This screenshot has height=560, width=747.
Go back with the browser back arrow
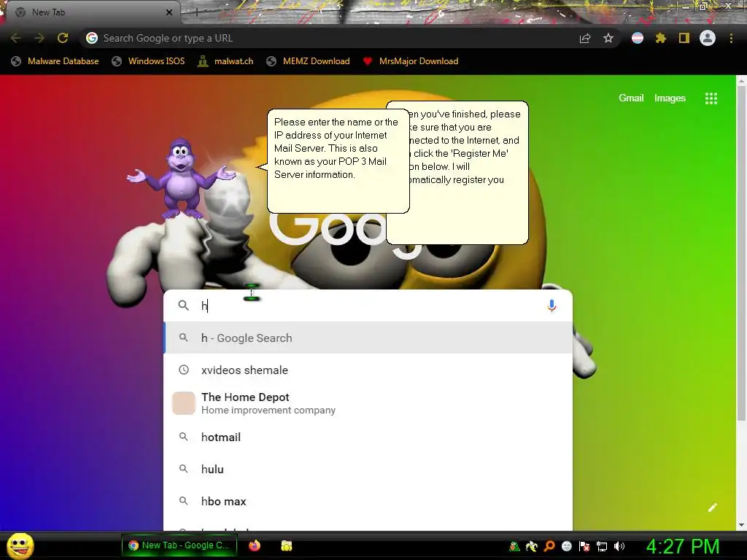16,38
